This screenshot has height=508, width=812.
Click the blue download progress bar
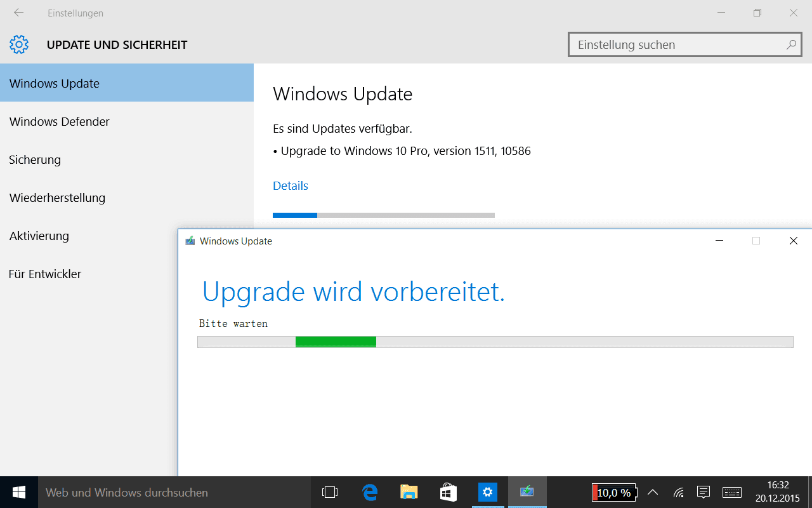(x=384, y=215)
